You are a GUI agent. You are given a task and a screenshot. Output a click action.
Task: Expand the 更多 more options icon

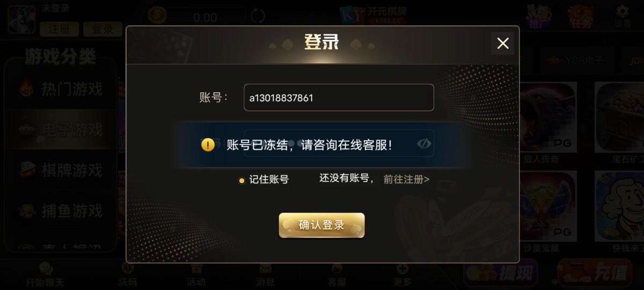point(402,275)
